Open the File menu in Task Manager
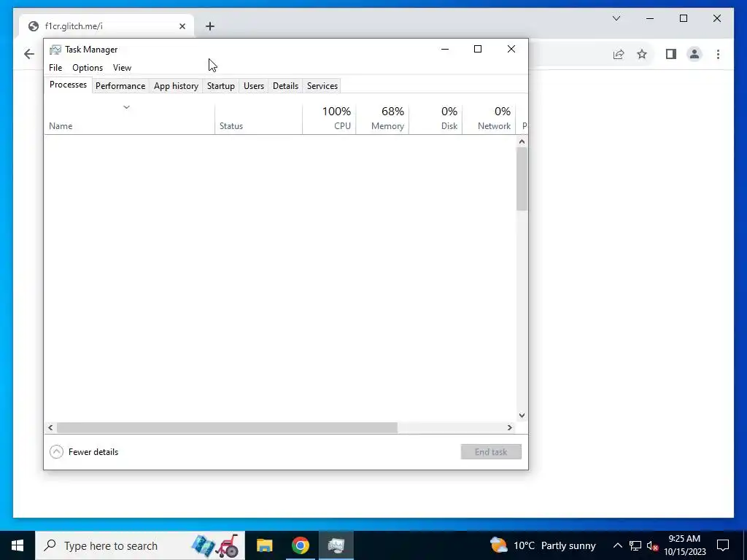The image size is (747, 560). click(55, 68)
